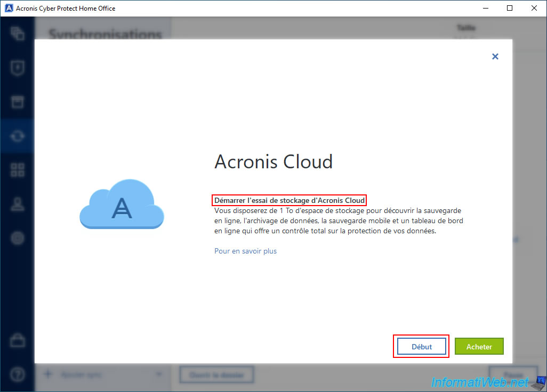
Task: Open the Protection shield section
Action: [17, 68]
